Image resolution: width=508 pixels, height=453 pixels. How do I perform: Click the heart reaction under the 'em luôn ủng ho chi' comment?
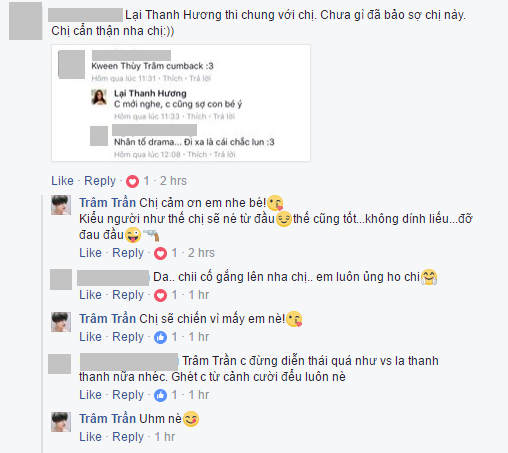160,295
